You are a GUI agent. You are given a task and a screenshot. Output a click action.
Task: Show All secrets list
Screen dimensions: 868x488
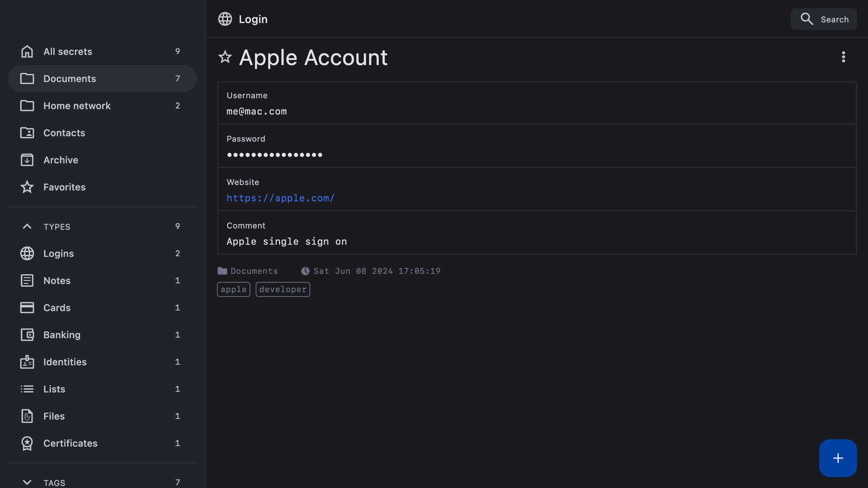click(x=68, y=52)
